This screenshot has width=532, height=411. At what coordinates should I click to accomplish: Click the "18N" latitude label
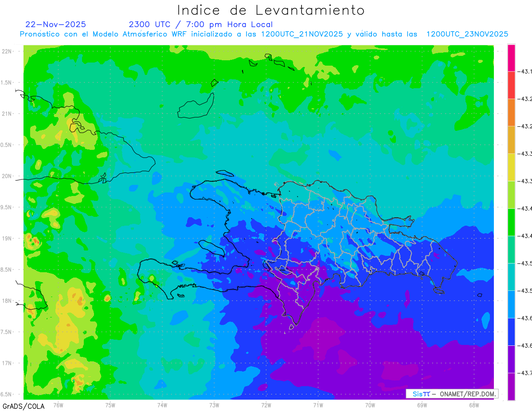point(7,301)
